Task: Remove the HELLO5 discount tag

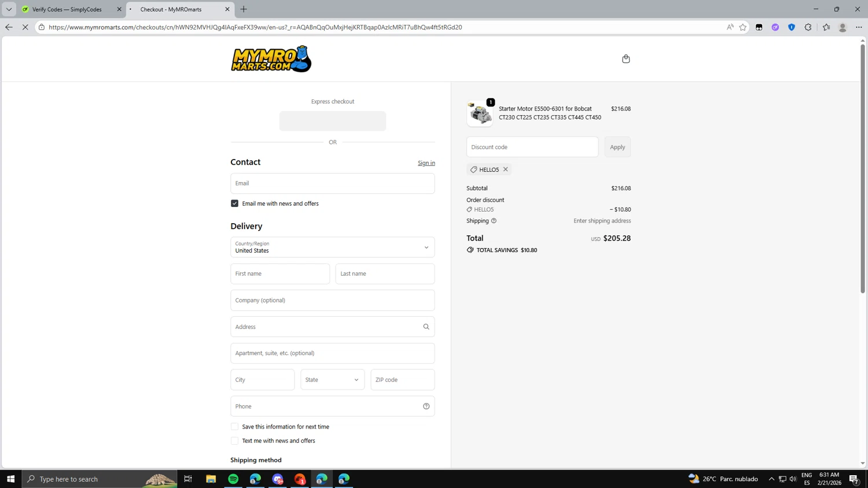Action: tap(505, 169)
